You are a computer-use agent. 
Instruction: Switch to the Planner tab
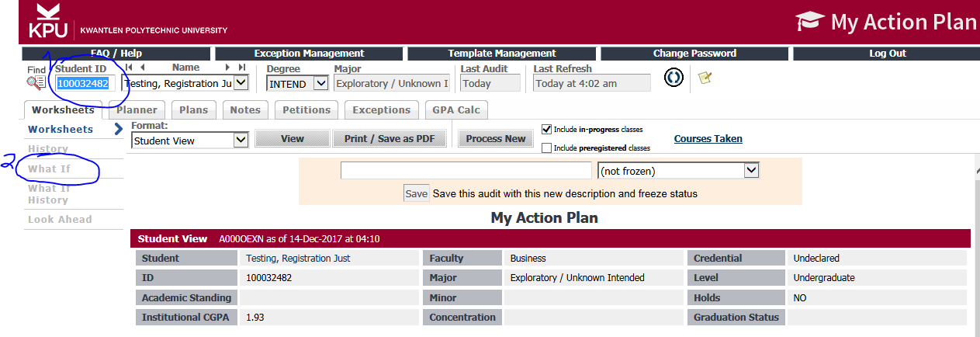[137, 109]
